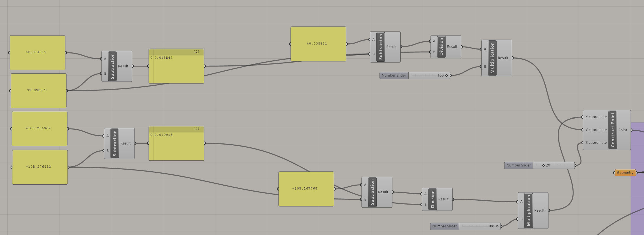The width and height of the screenshot is (644, 235).
Task: Select the Construct Point component title
Action: click(x=613, y=130)
